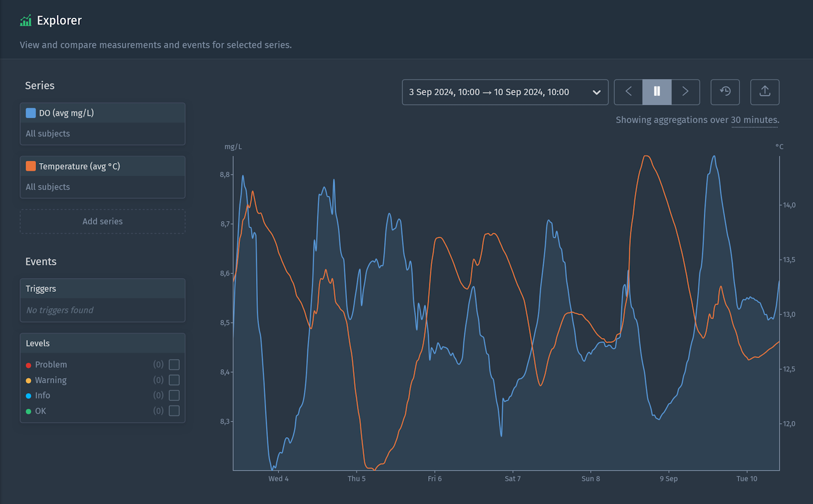Screen dimensions: 813x504
Task: Open the 30 minutes aggregation link
Action: tap(754, 120)
